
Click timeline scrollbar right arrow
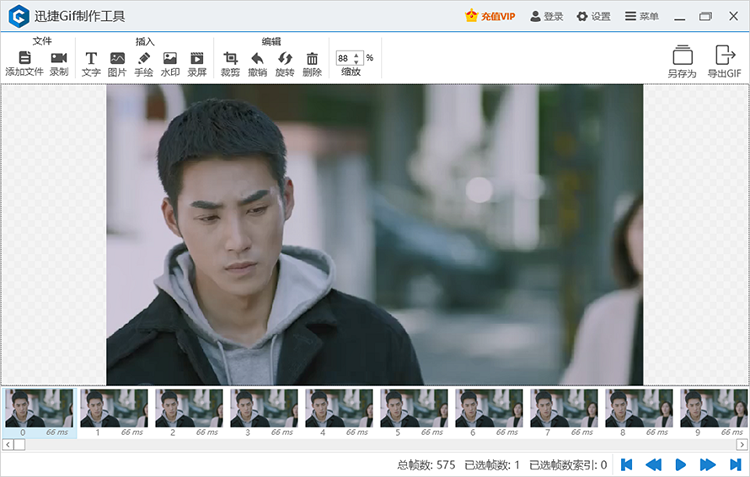point(742,445)
